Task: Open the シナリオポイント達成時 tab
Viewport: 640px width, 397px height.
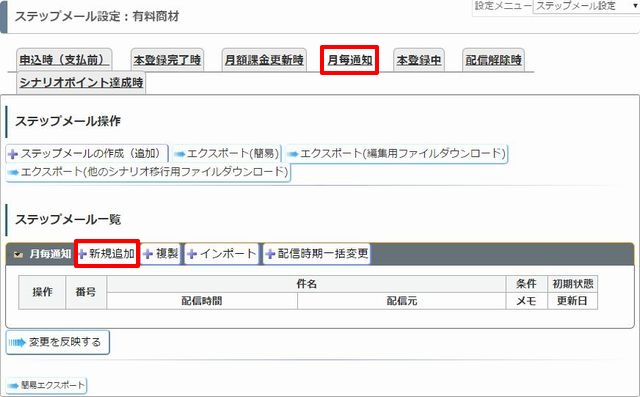Action: tap(81, 82)
